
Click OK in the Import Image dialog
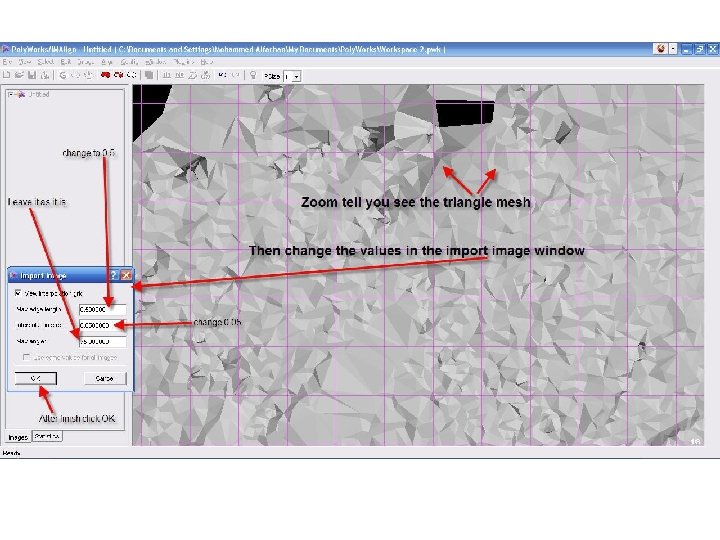coord(36,378)
